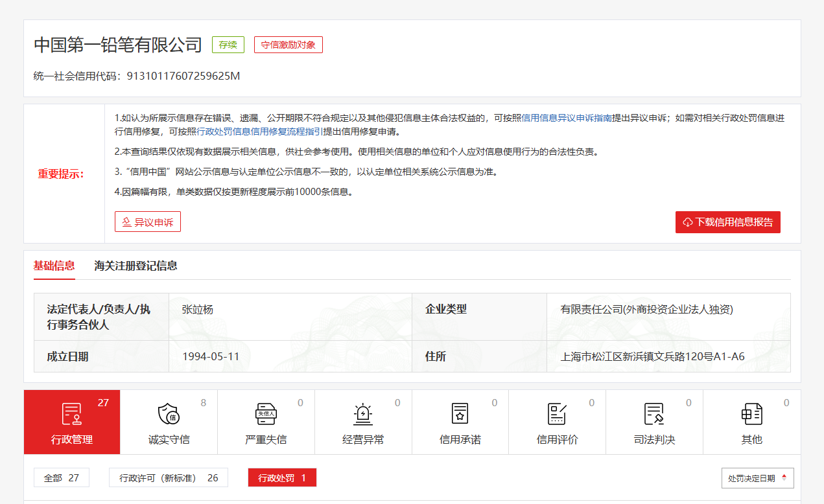
Task: Open 行政处罚信息信用修复流程指引 link
Action: (259, 132)
